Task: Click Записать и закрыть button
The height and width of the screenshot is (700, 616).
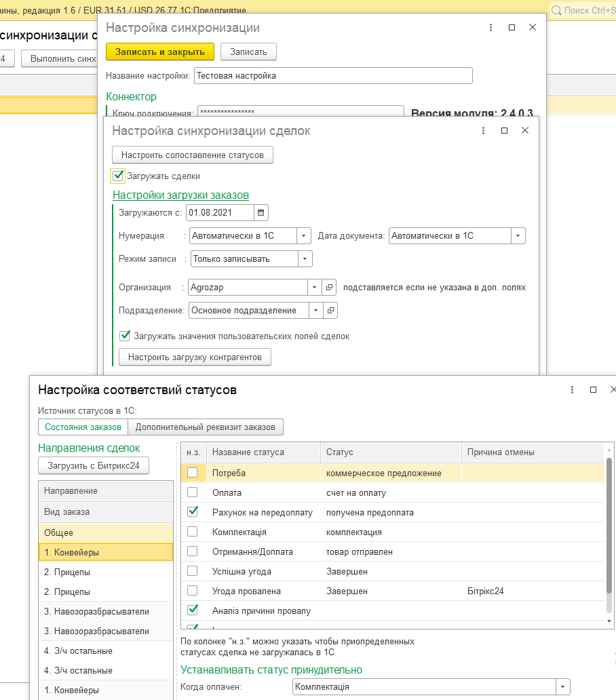Action: tap(160, 52)
